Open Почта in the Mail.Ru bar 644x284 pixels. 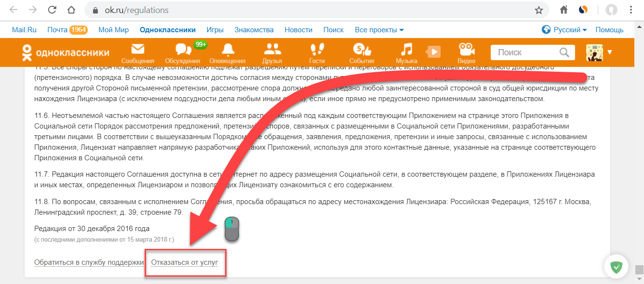(57, 30)
